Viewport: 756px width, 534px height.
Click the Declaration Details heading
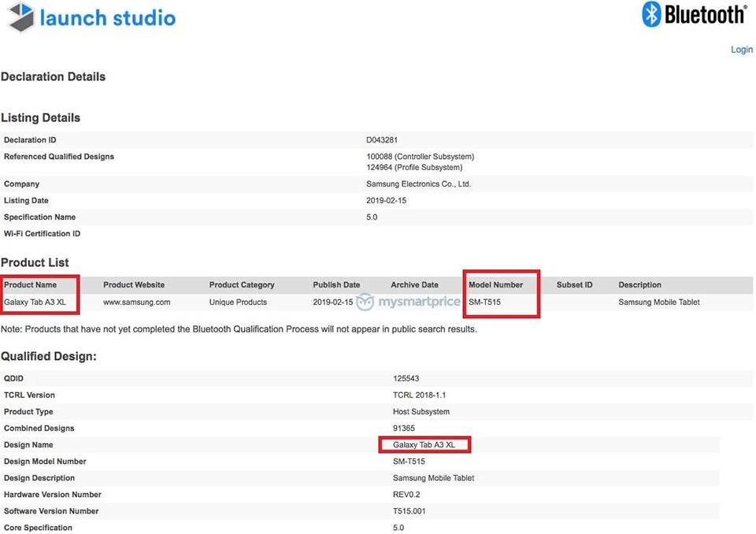[x=53, y=76]
